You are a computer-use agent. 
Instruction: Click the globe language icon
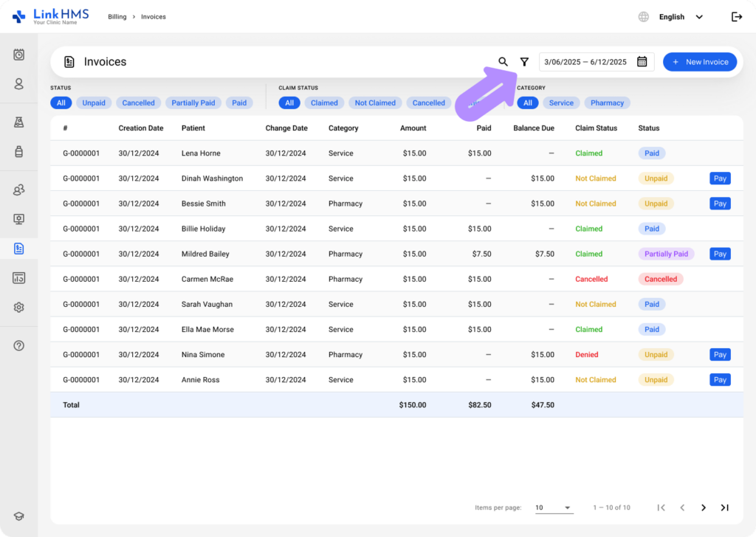(x=644, y=17)
